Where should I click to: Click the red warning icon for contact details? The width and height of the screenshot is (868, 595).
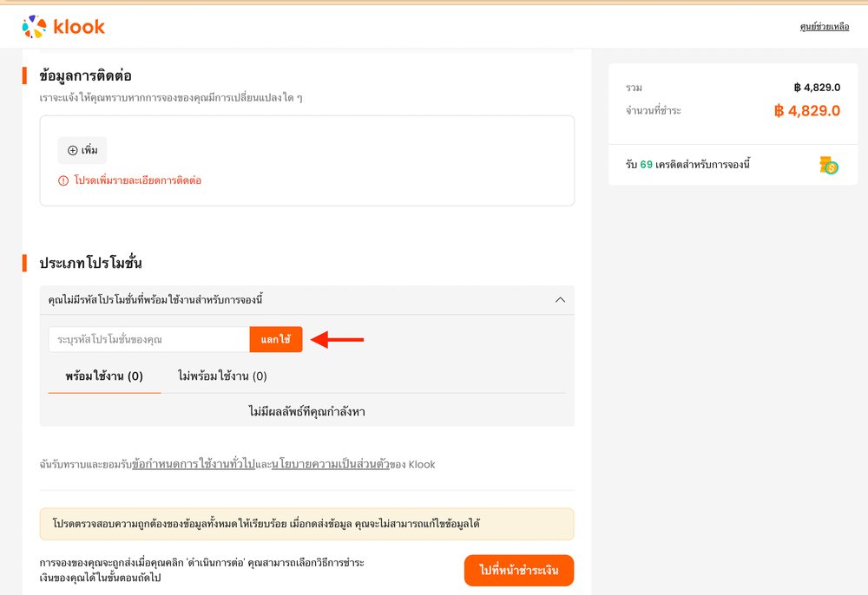pyautogui.click(x=63, y=180)
